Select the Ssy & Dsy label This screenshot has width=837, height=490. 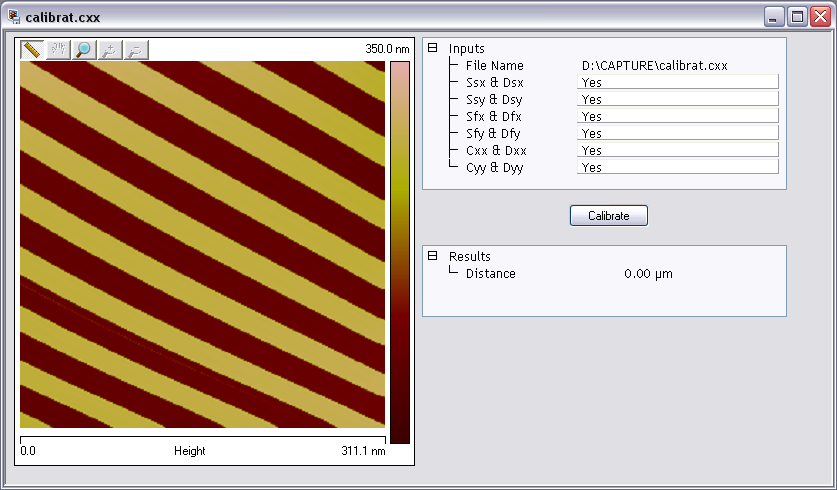tap(494, 100)
